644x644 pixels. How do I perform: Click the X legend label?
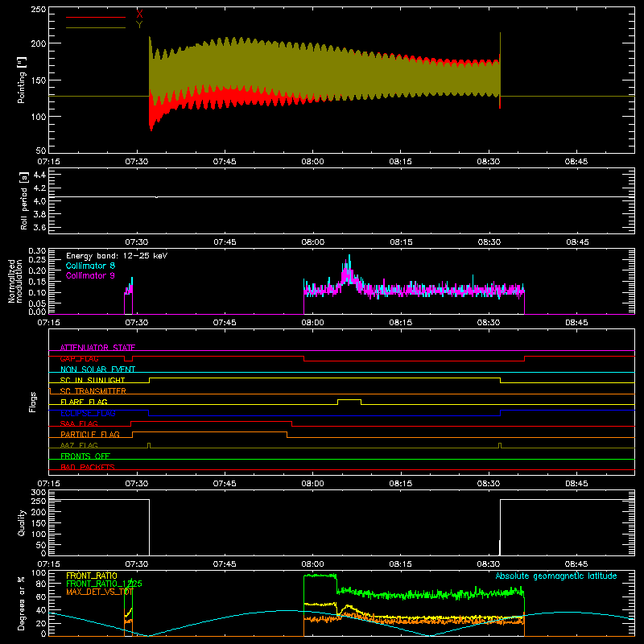point(139,14)
